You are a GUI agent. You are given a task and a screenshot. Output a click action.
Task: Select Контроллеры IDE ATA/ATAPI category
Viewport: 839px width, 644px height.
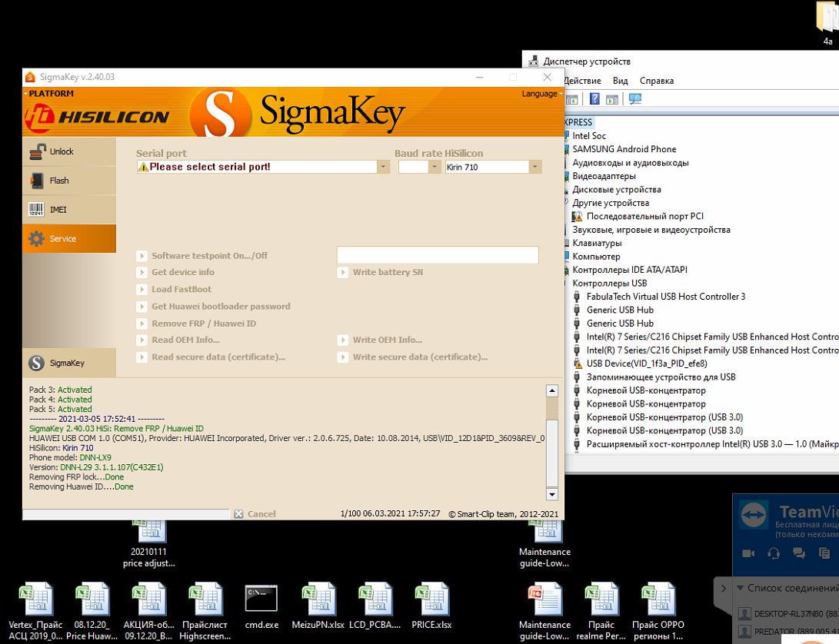pyautogui.click(x=630, y=270)
